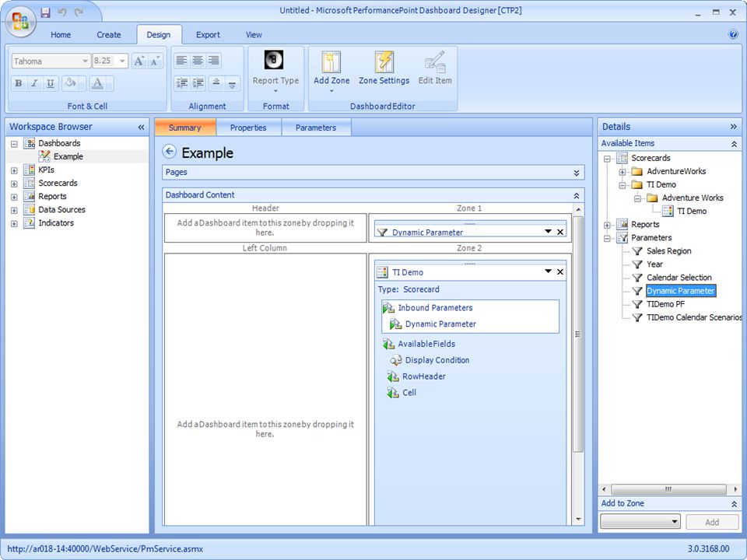The width and height of the screenshot is (747, 560).
Task: Click the Undo icon in title bar
Action: 62,12
